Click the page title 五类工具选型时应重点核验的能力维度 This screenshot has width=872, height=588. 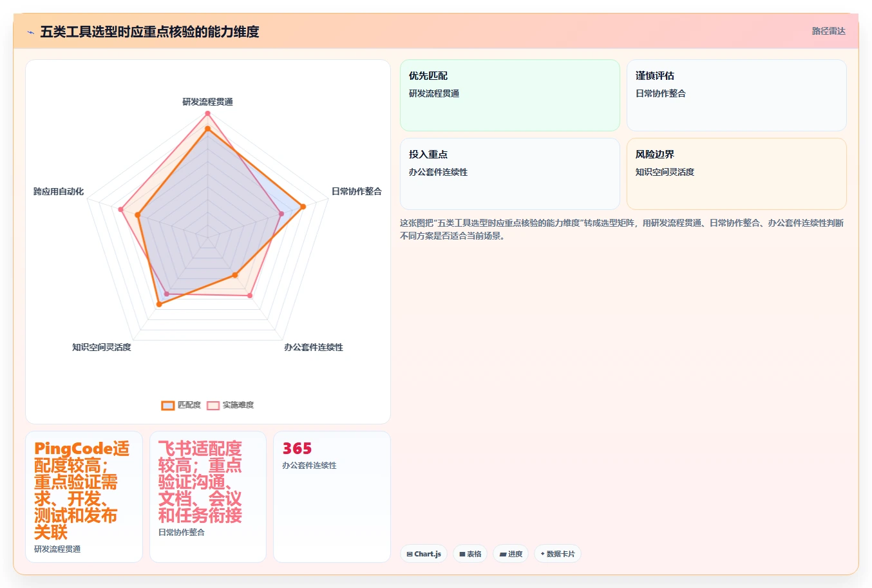149,32
